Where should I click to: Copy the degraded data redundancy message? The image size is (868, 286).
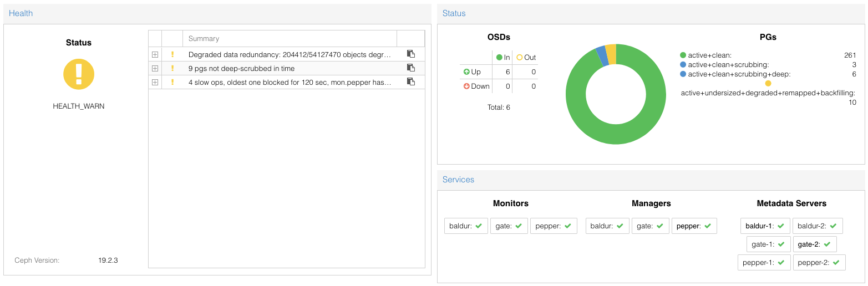click(x=411, y=54)
